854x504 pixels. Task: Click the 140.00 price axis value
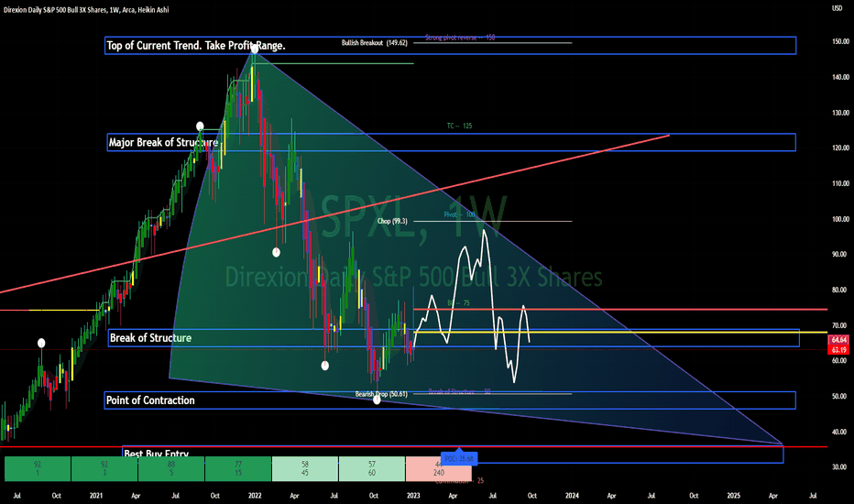pyautogui.click(x=840, y=77)
